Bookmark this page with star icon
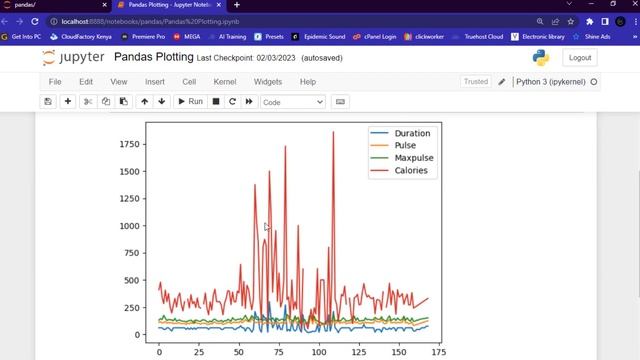The width and height of the screenshot is (640, 360). pos(571,22)
